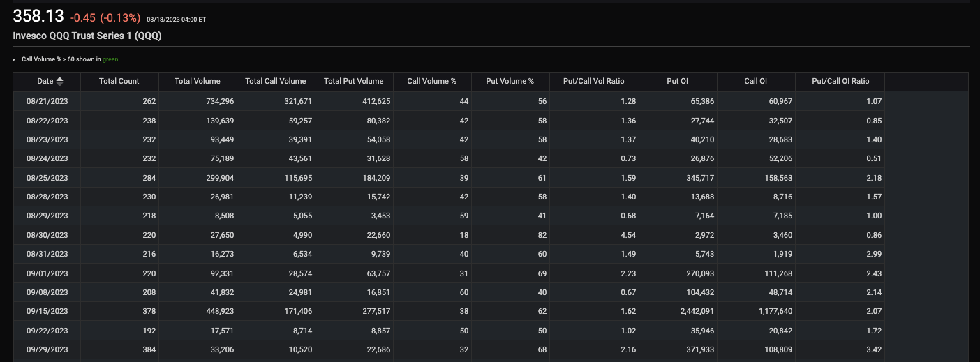Click the QQQ price 358.13
This screenshot has height=362, width=980.
pos(38,17)
